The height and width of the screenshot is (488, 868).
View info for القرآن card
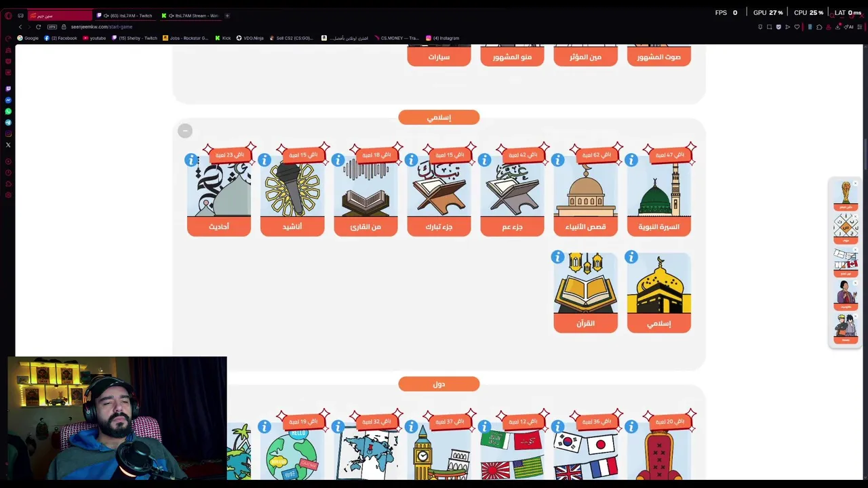click(557, 257)
